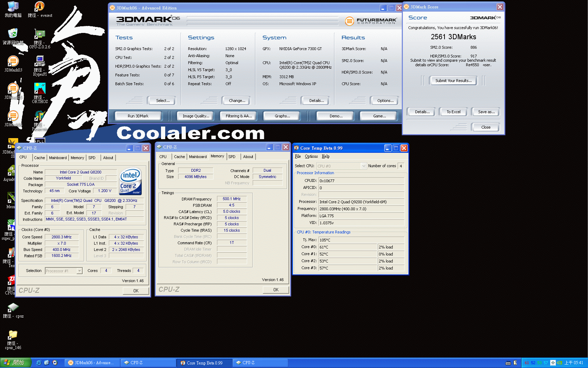Open the File menu in Core Temp
Viewport: 588px width, 368px height.
pos(298,156)
